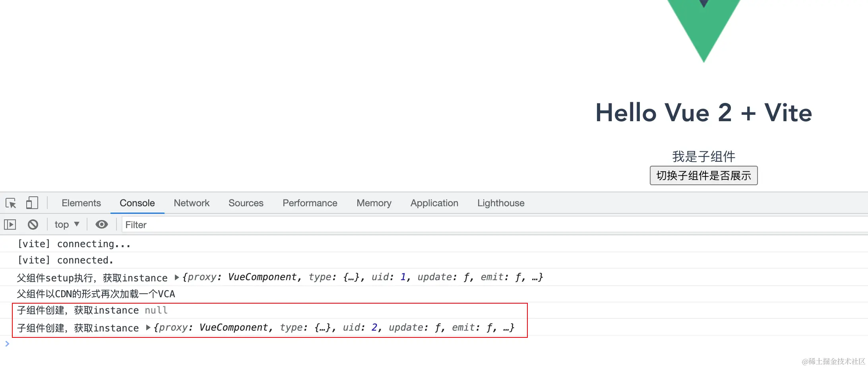Open the top JavaScript context dropdown
The width and height of the screenshot is (868, 368).
[x=67, y=225]
